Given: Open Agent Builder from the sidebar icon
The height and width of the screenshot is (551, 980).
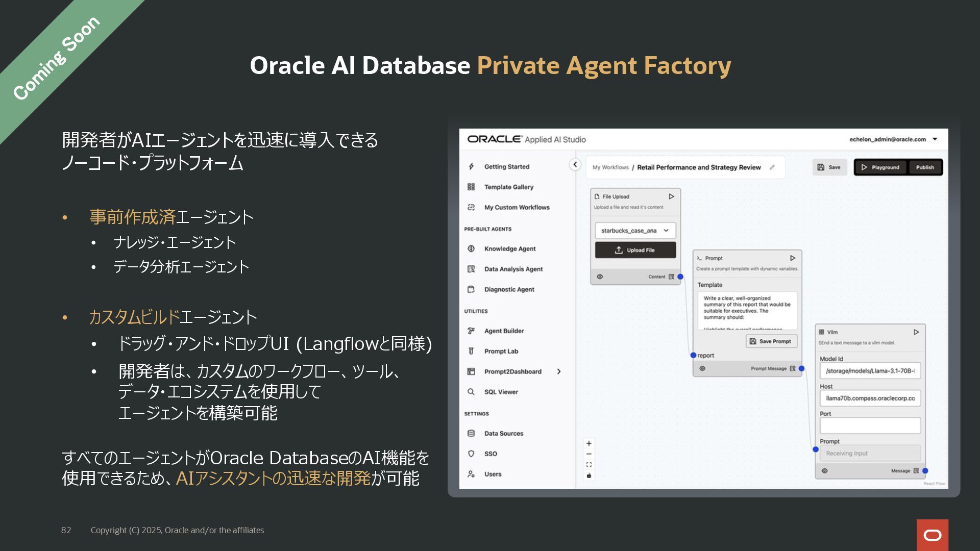Looking at the screenshot, I should pyautogui.click(x=471, y=331).
